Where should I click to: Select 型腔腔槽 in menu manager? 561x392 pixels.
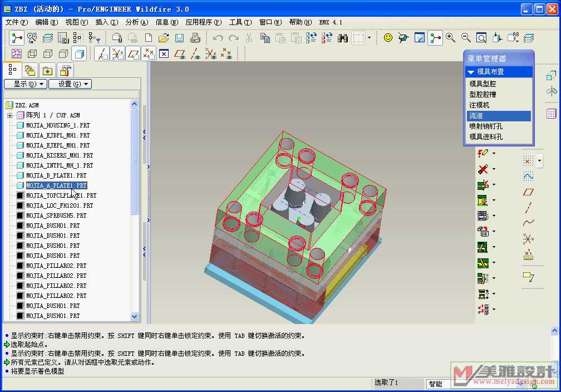pyautogui.click(x=499, y=95)
